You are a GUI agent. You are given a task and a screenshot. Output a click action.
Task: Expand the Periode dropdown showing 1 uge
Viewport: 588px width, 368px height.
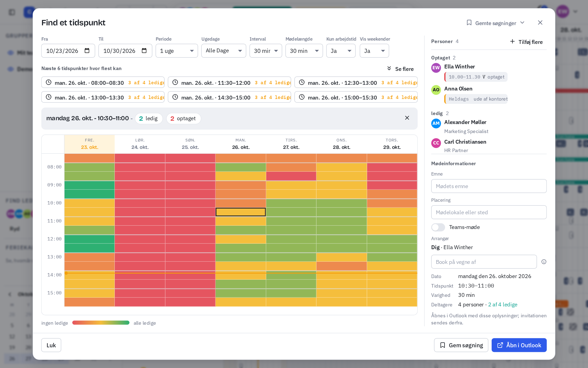pyautogui.click(x=177, y=51)
